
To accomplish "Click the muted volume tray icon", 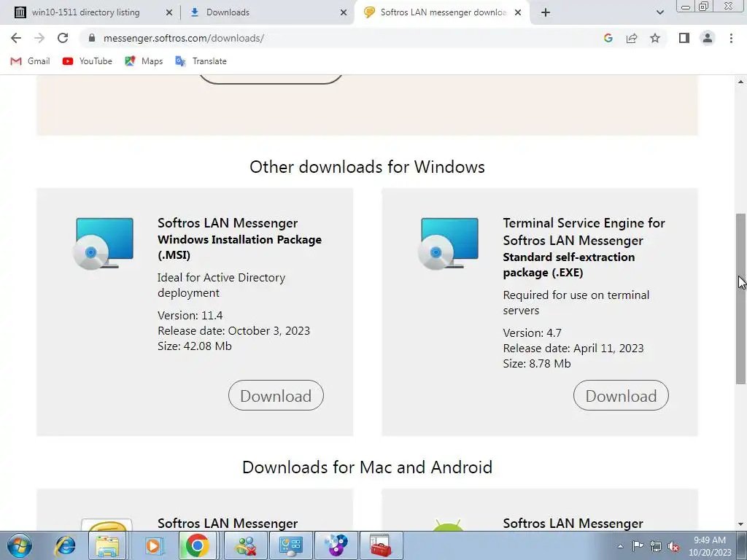I will click(x=673, y=546).
